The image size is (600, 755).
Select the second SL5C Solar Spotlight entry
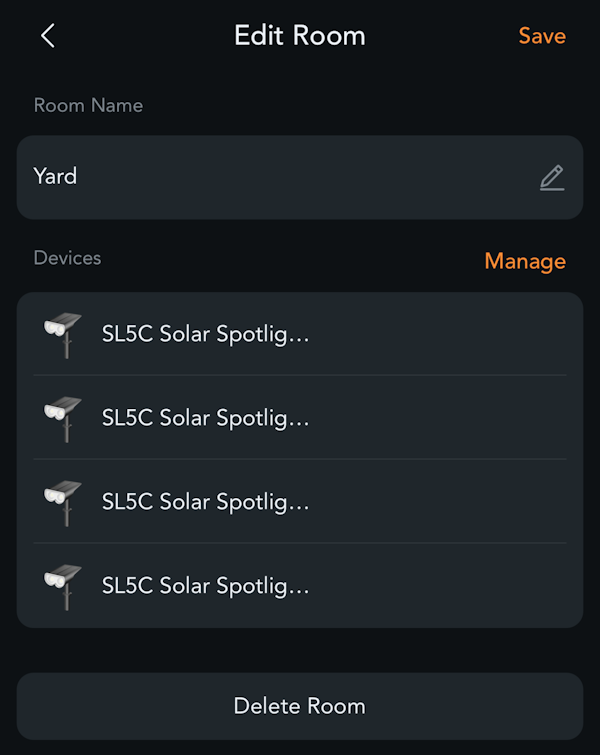[300, 417]
